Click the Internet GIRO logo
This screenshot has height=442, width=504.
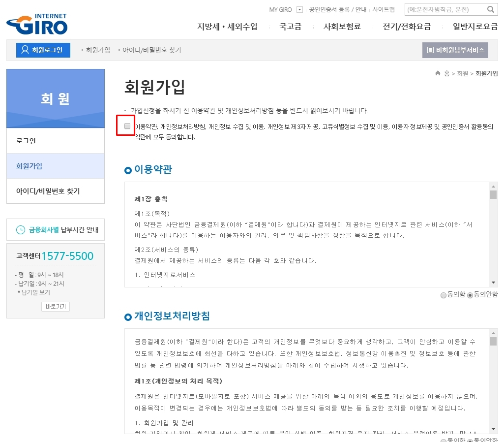tap(37, 24)
